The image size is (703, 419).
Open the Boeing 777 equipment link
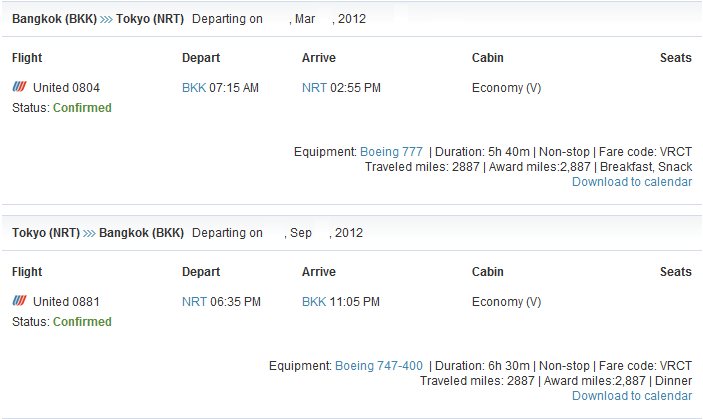[391, 152]
